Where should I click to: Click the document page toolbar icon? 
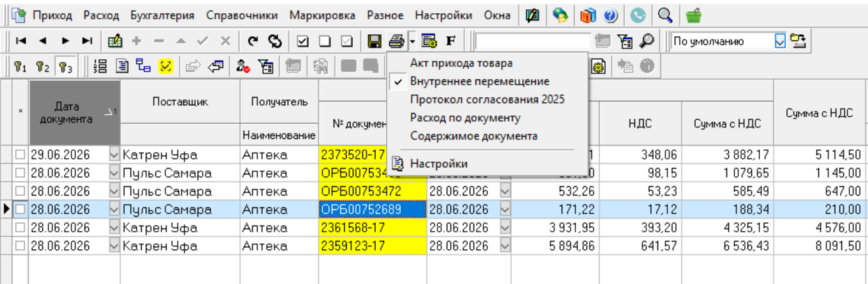pyautogui.click(x=121, y=65)
